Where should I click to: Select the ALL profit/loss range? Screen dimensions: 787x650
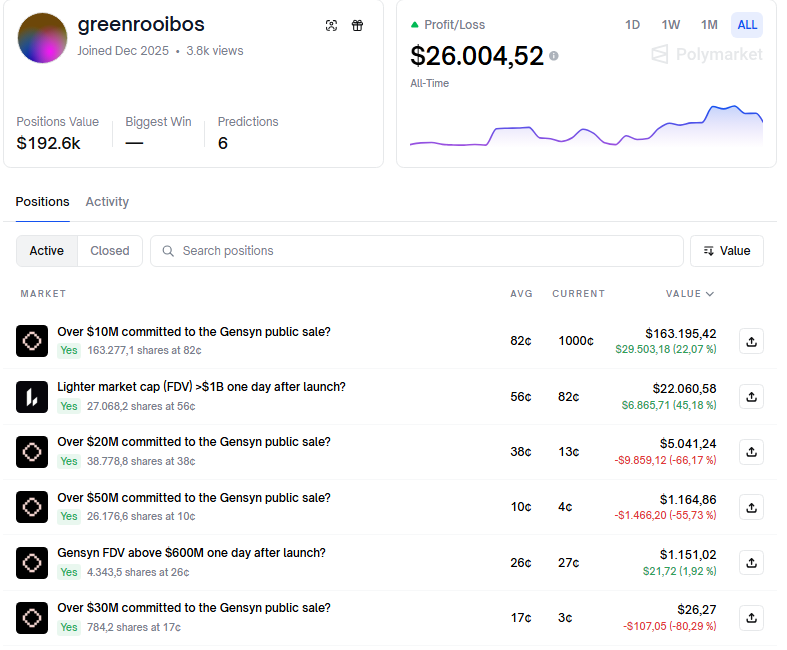(747, 25)
